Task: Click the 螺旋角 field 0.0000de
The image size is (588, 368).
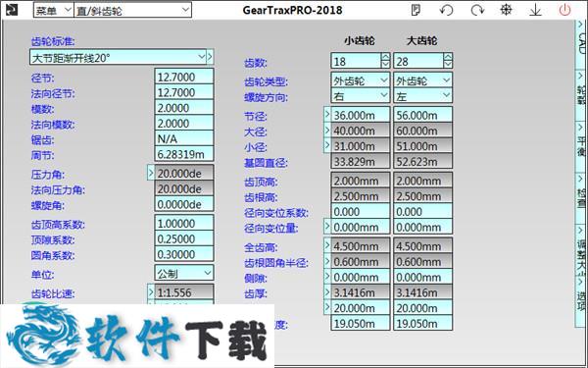Action: click(184, 204)
